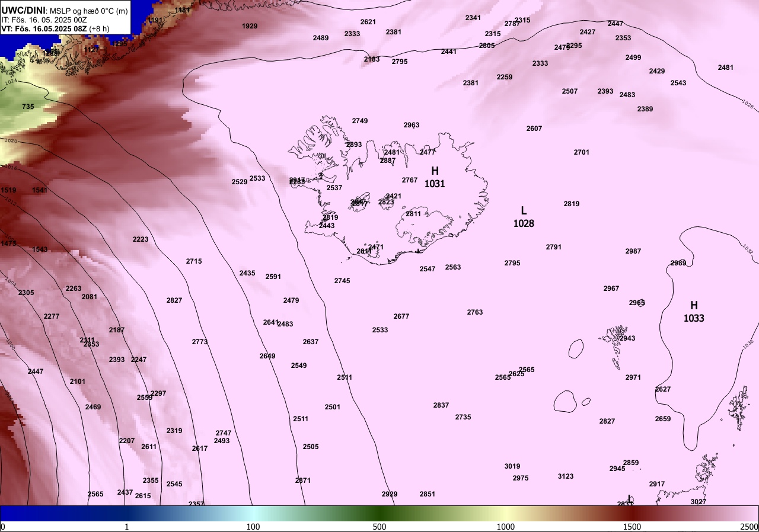759x532 pixels.
Task: Click the height value 2183
Action: click(372, 59)
